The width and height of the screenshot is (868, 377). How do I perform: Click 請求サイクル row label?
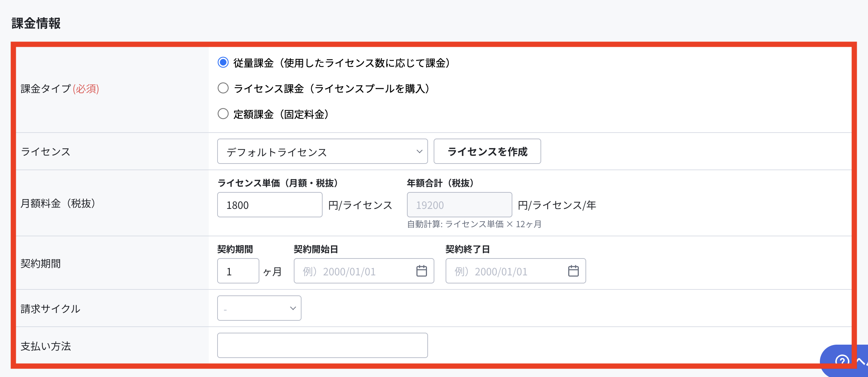pos(50,309)
